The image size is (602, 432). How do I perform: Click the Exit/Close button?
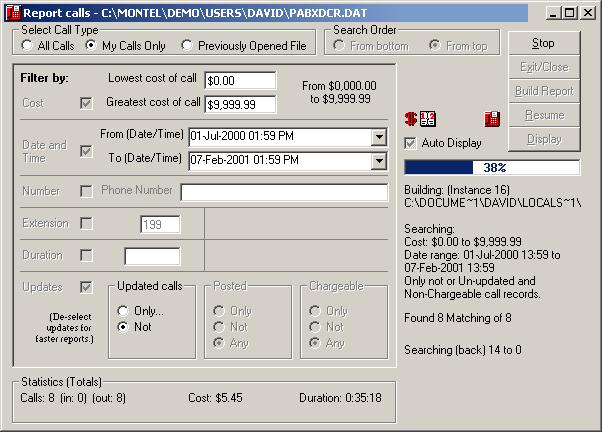pyautogui.click(x=544, y=67)
